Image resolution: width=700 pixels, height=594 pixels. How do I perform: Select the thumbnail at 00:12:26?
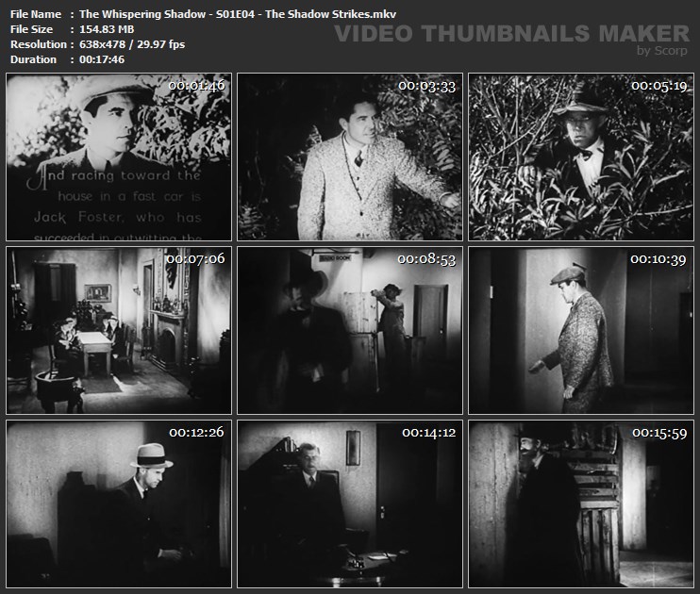pyautogui.click(x=119, y=503)
